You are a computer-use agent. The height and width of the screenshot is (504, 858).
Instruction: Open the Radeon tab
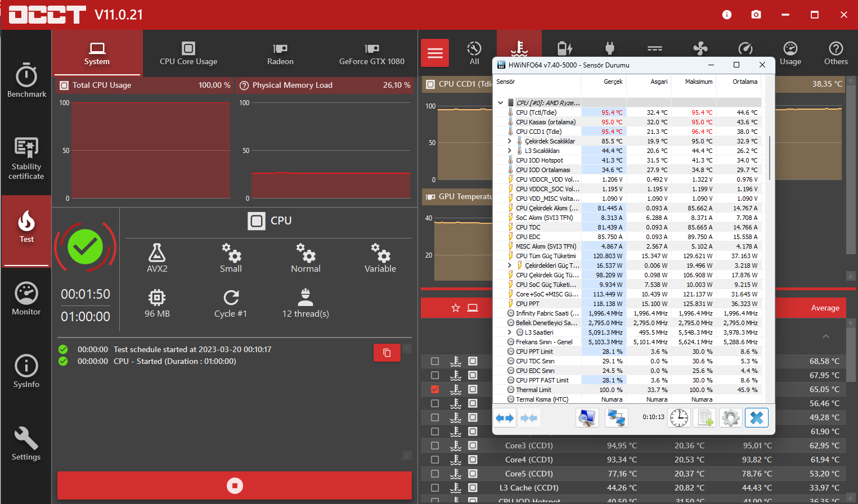tap(280, 53)
